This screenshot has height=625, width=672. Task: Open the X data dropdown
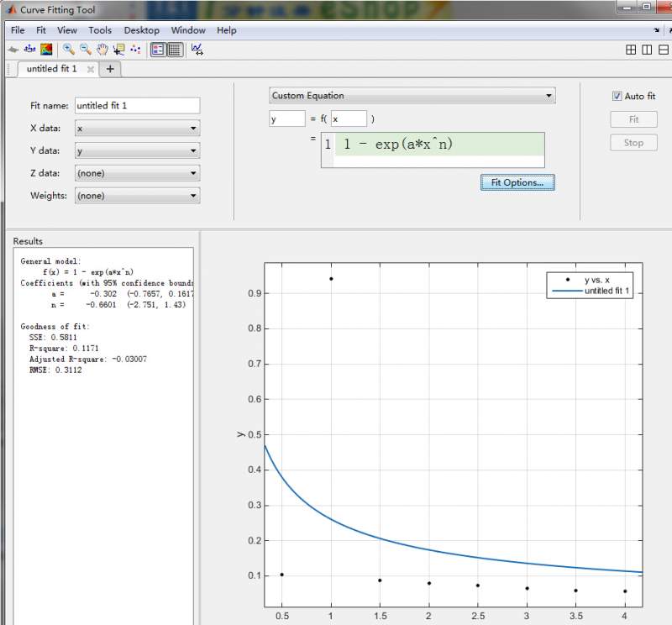coord(137,129)
